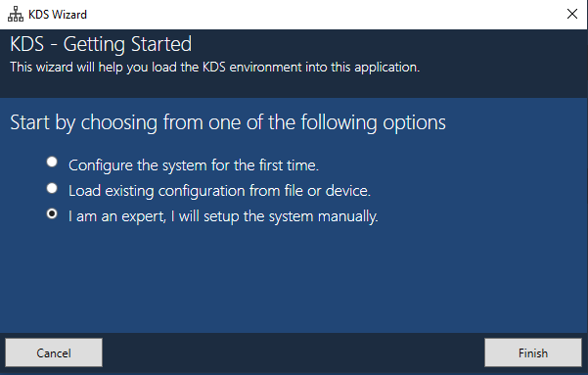
Task: Click the 'KDS Wizard' title bar text
Action: coord(58,15)
